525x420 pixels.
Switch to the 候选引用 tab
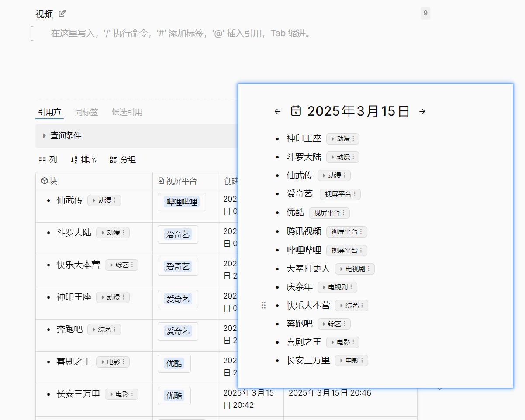coord(127,112)
